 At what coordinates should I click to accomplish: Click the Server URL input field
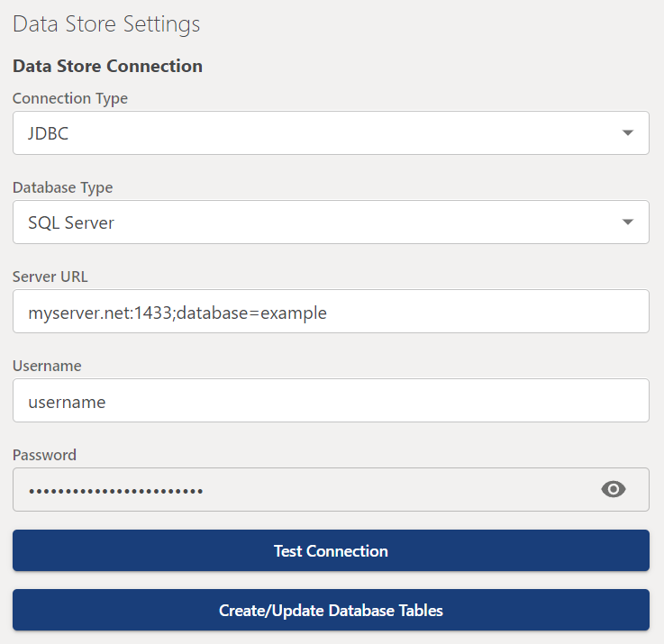click(x=331, y=312)
